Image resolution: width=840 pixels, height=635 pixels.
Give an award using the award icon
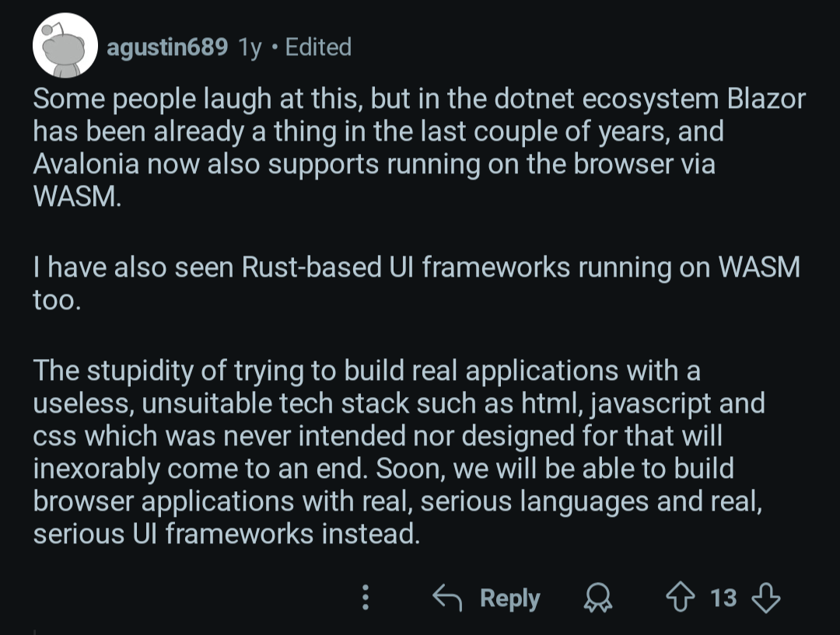(598, 598)
